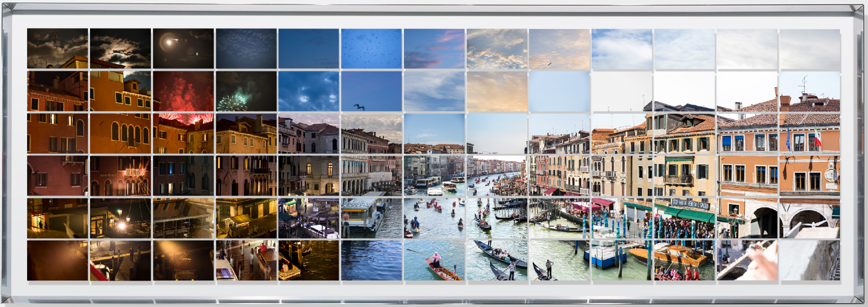Screen dimensions: 868x307
Task: Click the moon hidden behind dark clouds tile
Action: (120, 48)
